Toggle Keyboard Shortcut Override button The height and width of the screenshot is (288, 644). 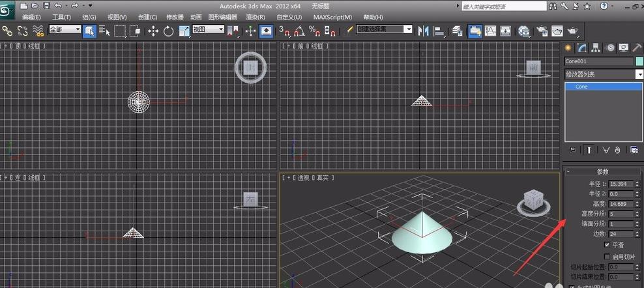[x=266, y=31]
